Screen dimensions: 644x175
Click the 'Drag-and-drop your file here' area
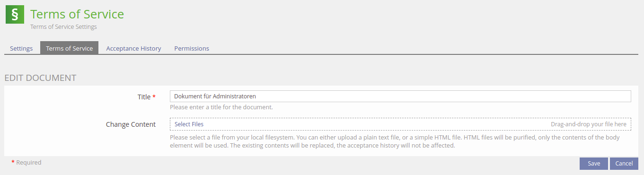[589, 124]
